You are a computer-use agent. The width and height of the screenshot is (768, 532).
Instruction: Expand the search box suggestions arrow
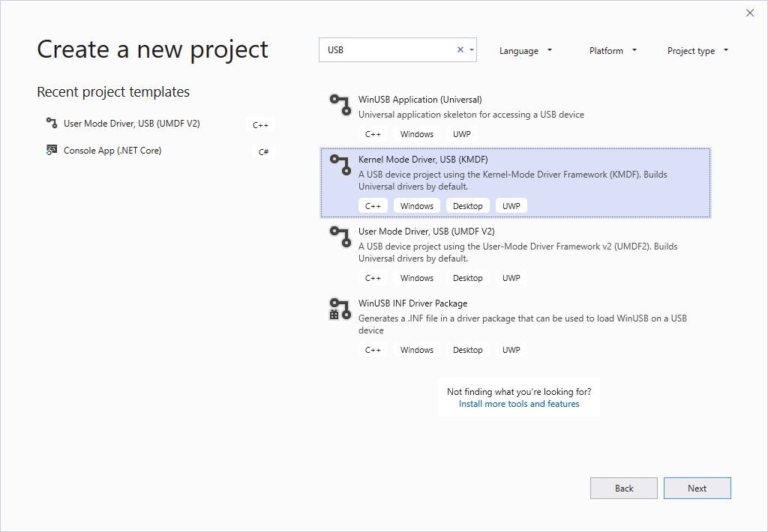(473, 48)
